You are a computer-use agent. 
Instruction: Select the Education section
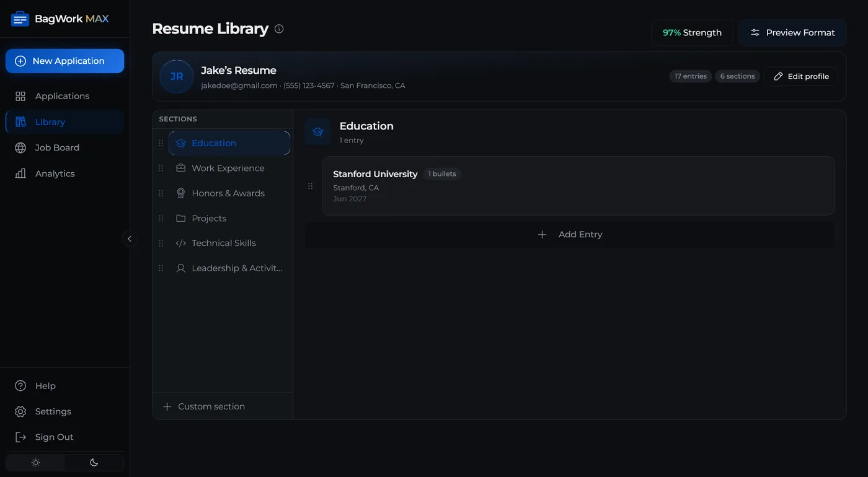(229, 143)
